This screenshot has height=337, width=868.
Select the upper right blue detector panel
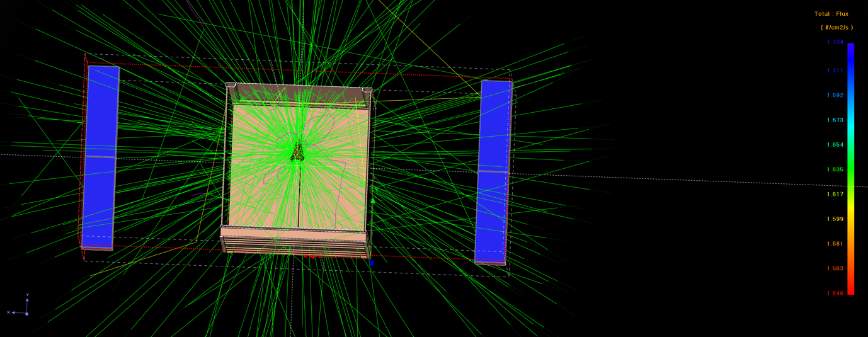[495, 125]
